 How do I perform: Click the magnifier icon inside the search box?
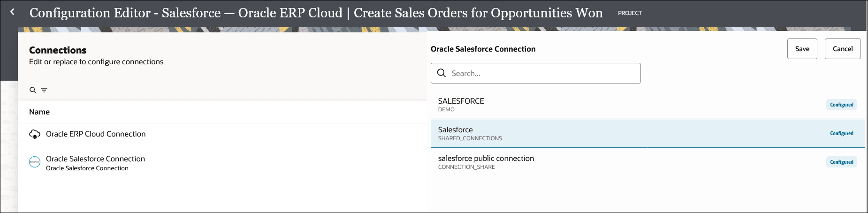442,73
